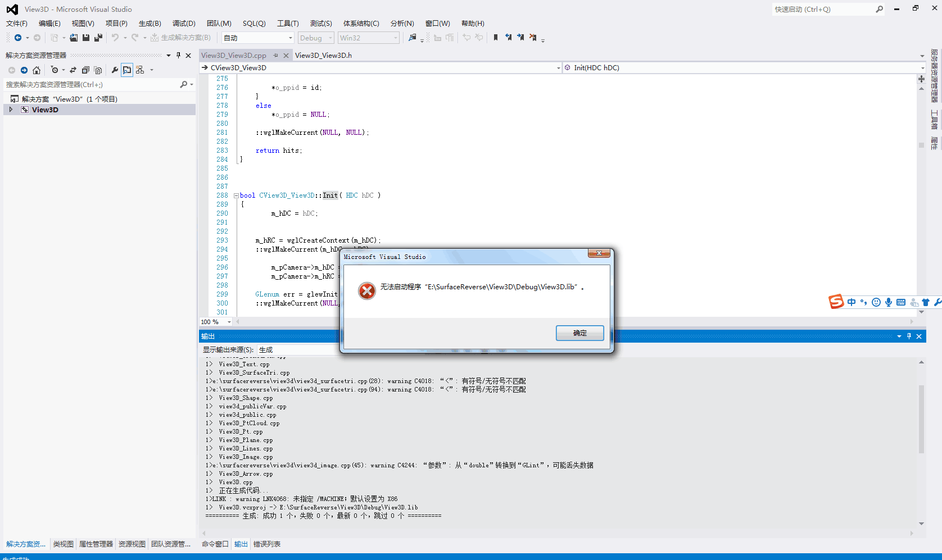Toggle bookmark on current line

(x=496, y=38)
